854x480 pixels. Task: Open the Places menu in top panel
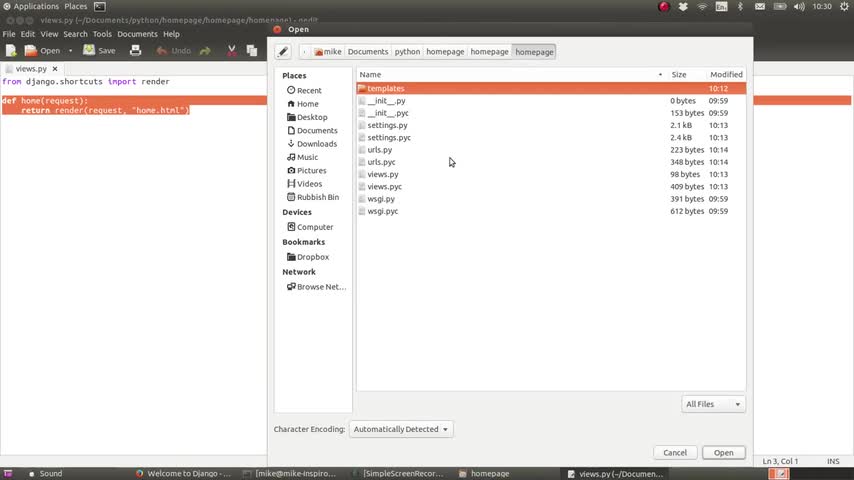[x=76, y=7]
